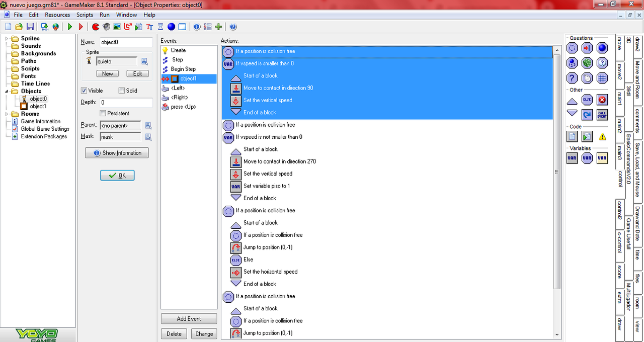Open the Resources menu

click(57, 15)
